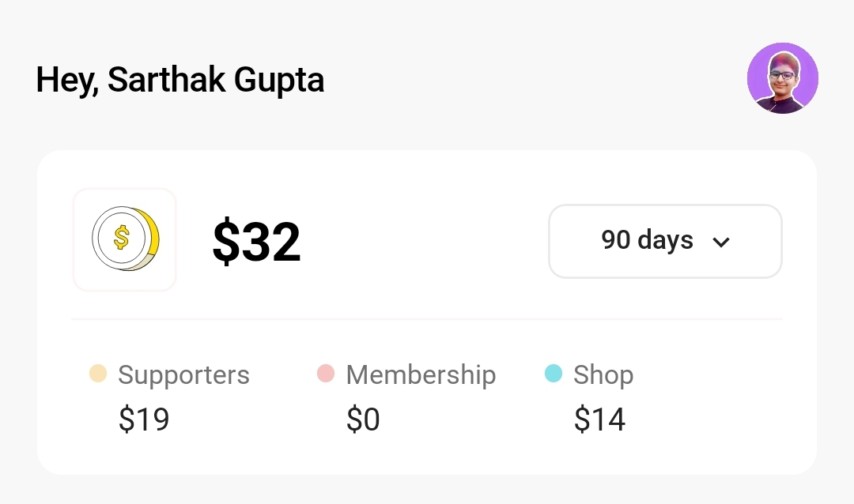The width and height of the screenshot is (854, 504).
Task: Select the $19 Supporters amount
Action: click(144, 419)
